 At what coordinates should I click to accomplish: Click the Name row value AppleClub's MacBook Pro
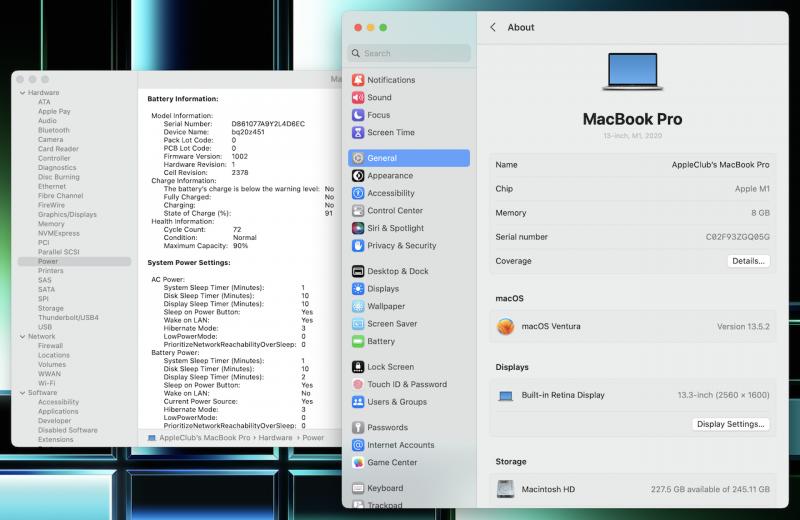coord(720,165)
